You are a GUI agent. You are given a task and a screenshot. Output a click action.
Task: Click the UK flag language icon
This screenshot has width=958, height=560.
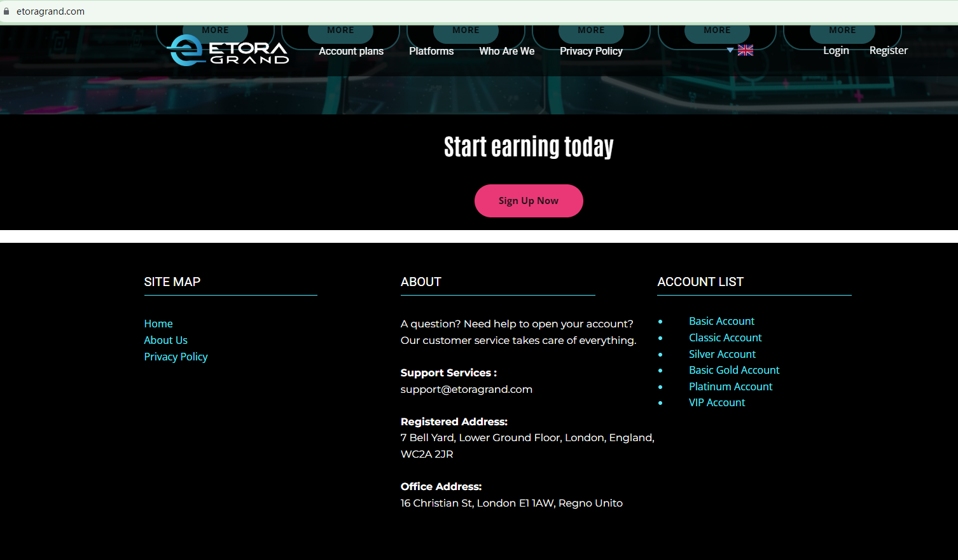tap(745, 50)
